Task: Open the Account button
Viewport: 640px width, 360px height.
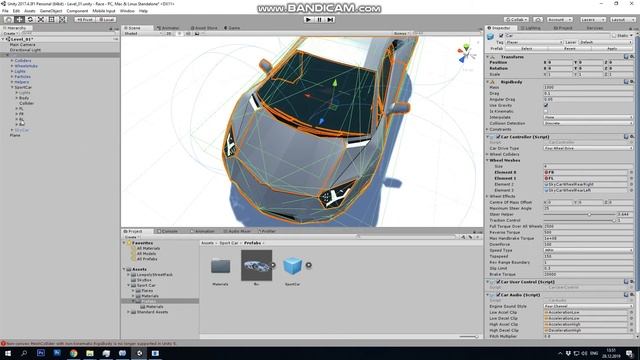Action: click(x=560, y=19)
